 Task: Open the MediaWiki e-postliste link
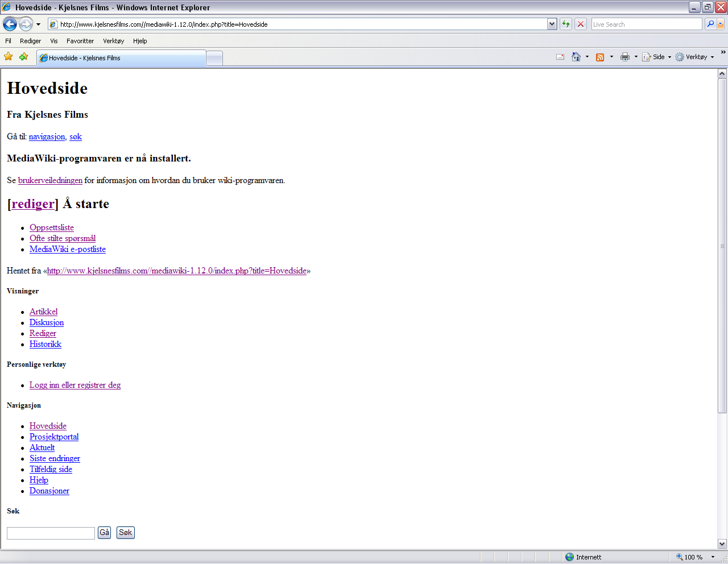coord(68,249)
